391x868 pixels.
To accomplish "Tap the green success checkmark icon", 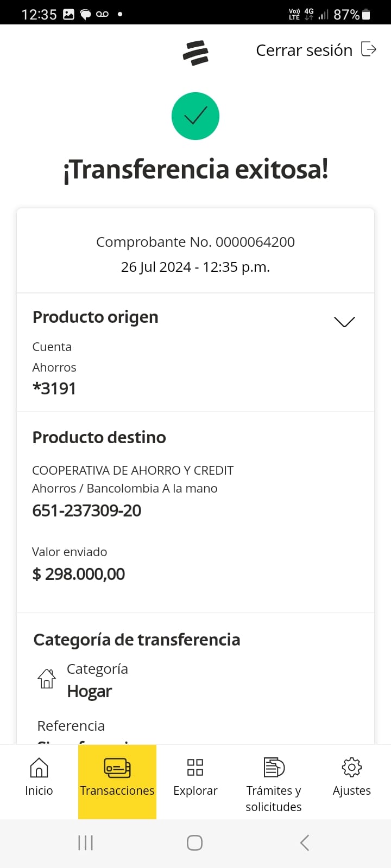I will (x=195, y=116).
